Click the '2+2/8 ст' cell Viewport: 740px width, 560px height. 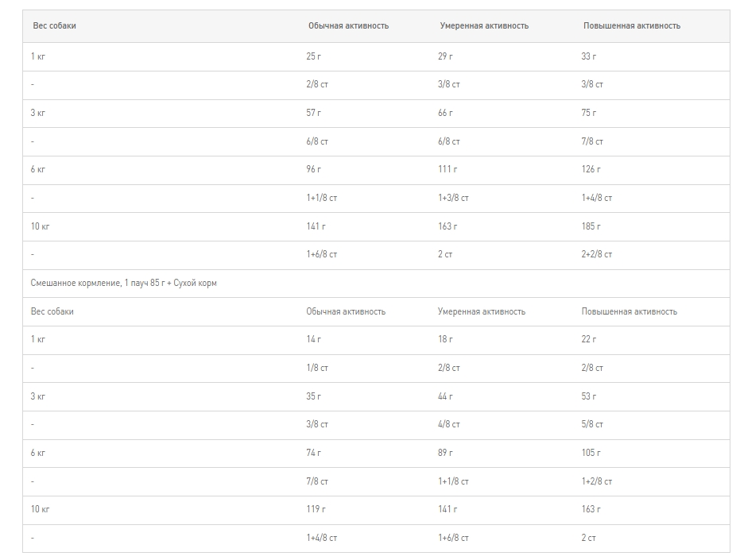coord(597,254)
